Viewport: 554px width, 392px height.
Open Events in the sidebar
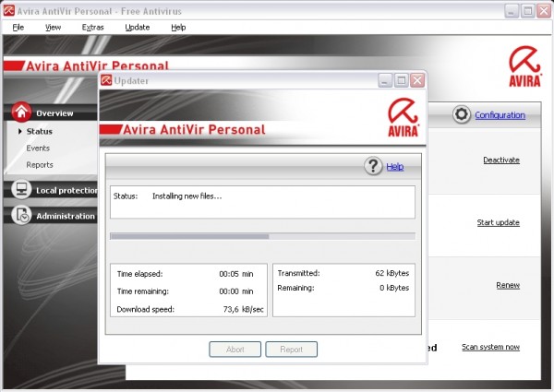click(38, 148)
